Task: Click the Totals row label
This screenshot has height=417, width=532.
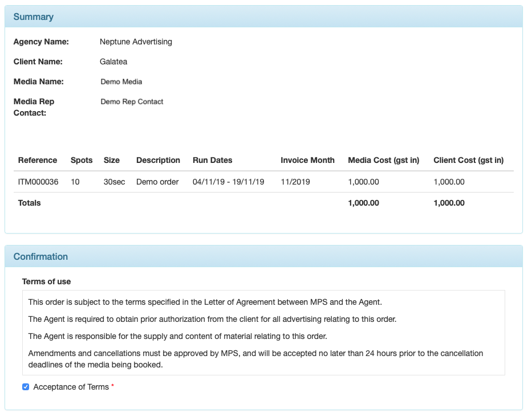Action: [30, 203]
